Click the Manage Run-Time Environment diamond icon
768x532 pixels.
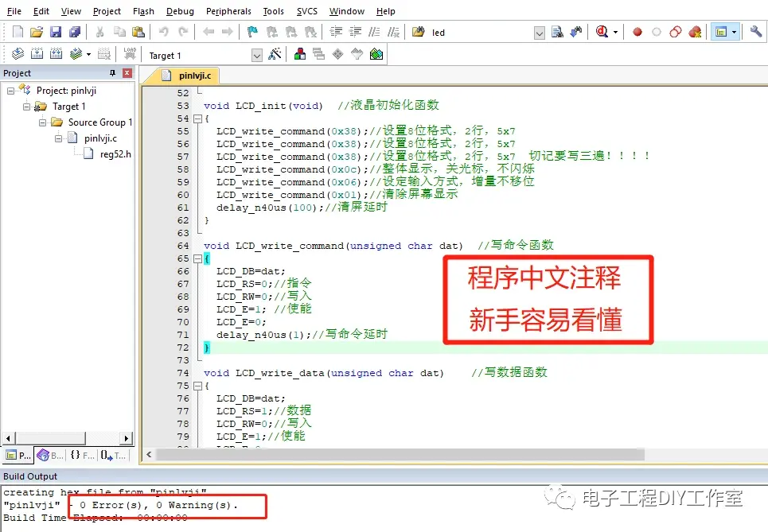tap(338, 54)
